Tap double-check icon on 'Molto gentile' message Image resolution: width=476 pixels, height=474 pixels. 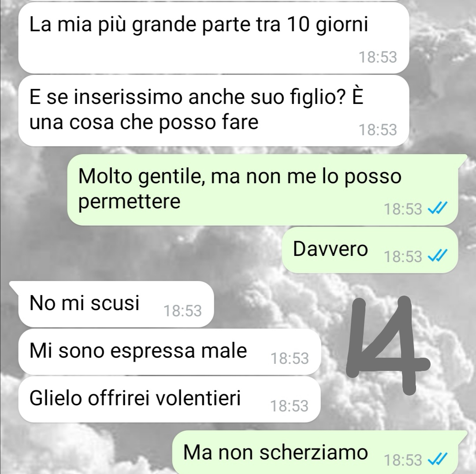[x=438, y=208]
